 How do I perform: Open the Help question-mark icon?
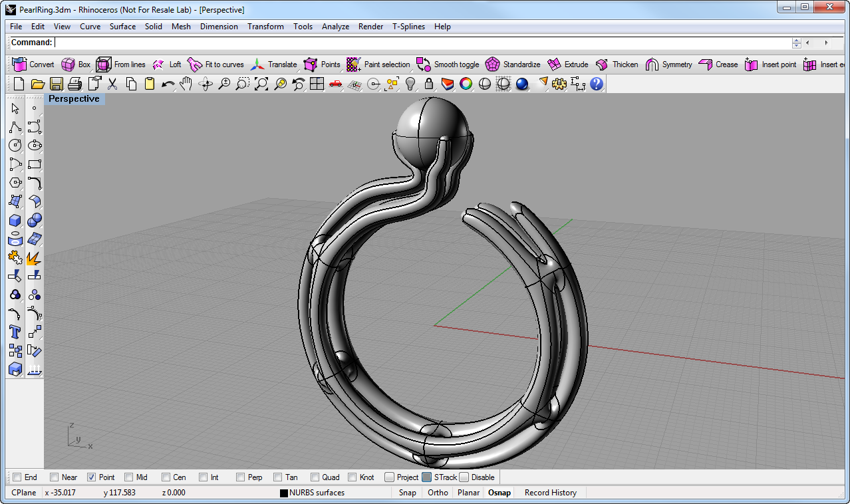click(x=597, y=84)
